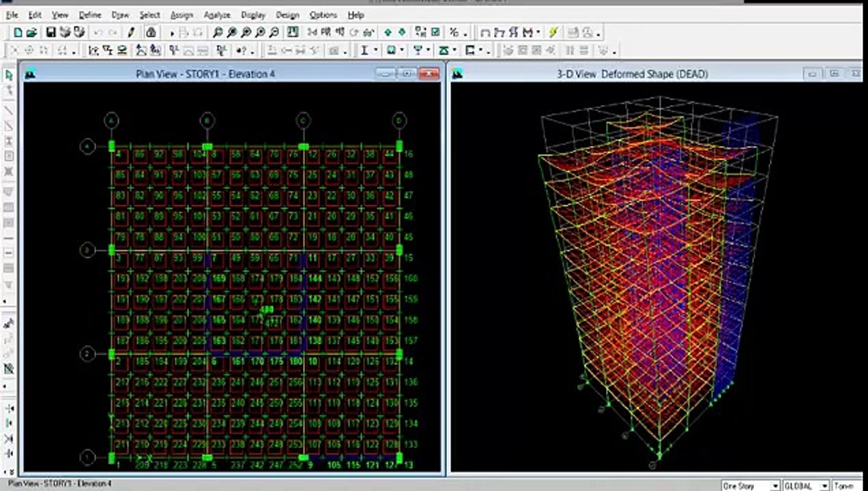Screen dimensions: 868x491
Task: Open the GLOBAL coordinate system dropdown
Action: click(x=824, y=486)
